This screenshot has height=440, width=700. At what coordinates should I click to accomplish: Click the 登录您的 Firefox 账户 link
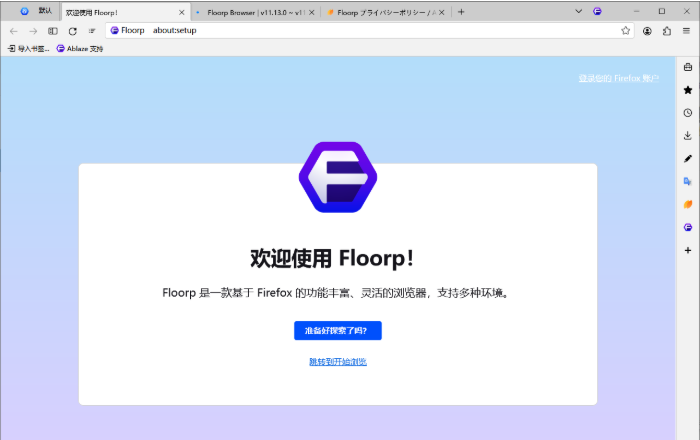(x=619, y=79)
